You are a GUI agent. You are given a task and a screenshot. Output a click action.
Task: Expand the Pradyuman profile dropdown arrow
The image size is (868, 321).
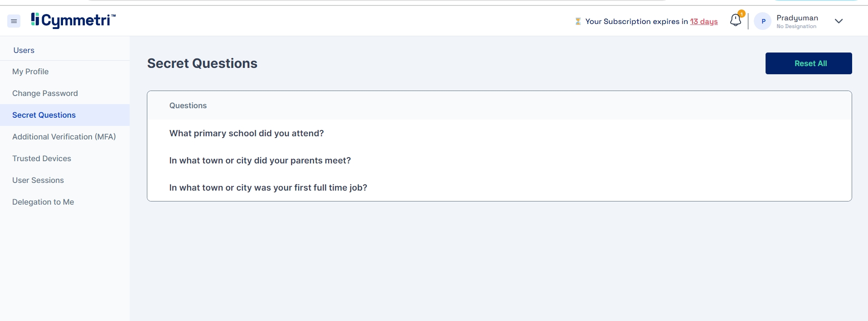pos(839,21)
